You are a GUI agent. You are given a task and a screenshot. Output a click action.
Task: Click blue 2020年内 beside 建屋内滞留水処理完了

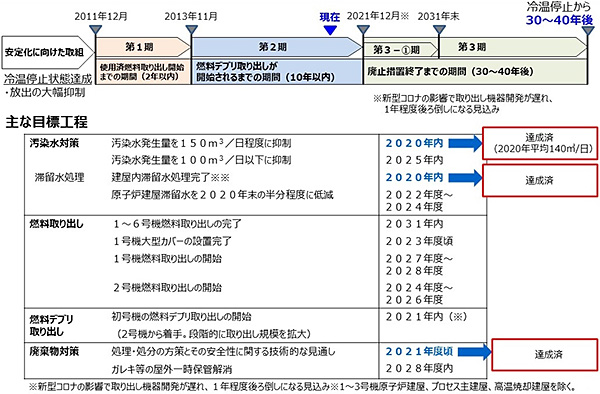[x=415, y=177]
